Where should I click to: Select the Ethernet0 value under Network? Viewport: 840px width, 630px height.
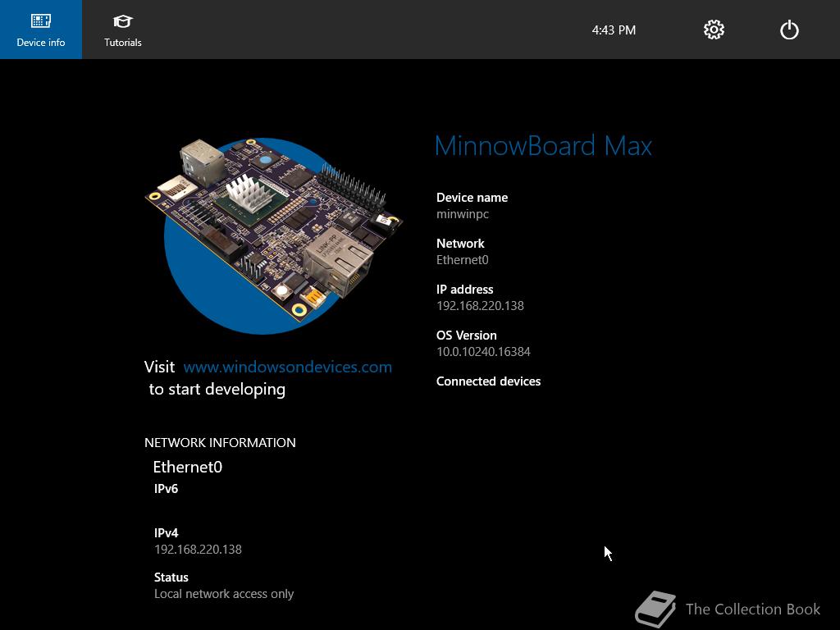(463, 260)
